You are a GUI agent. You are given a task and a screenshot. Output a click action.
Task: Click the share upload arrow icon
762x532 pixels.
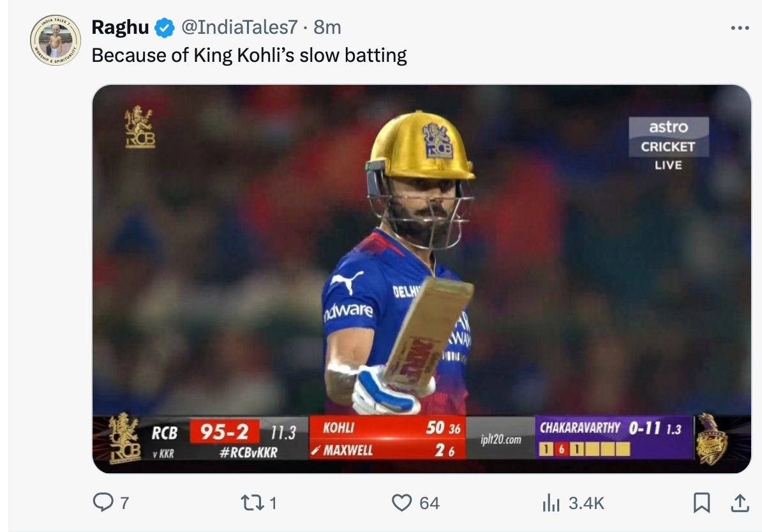tap(740, 503)
